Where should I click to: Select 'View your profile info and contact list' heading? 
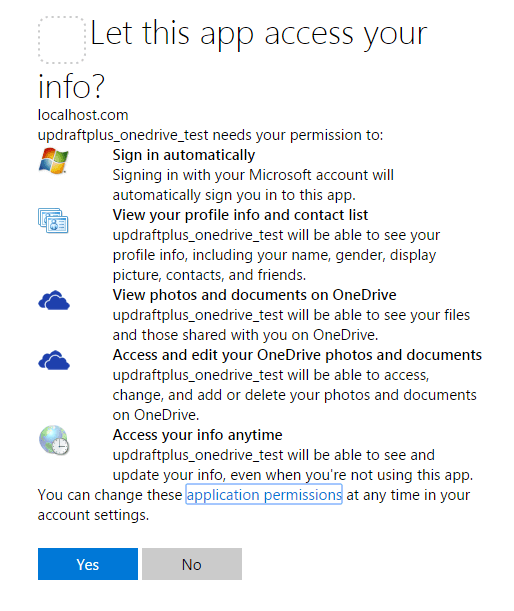(240, 215)
